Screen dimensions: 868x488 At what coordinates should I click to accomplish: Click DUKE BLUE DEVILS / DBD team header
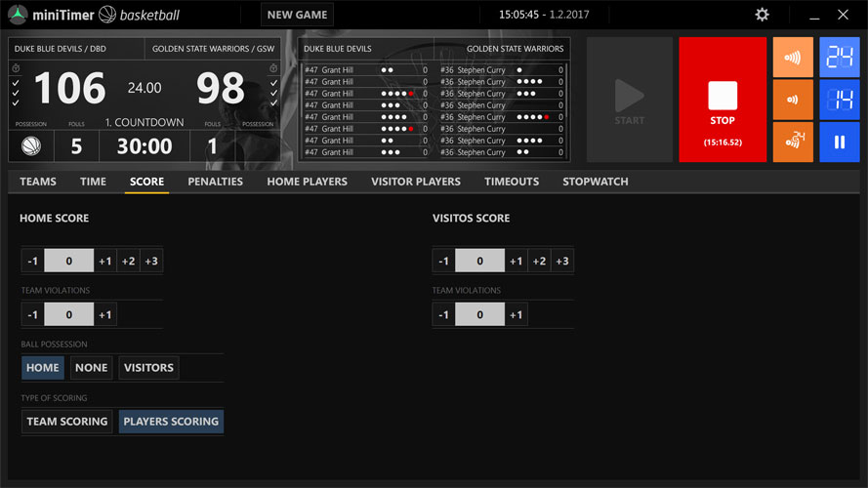coord(60,49)
